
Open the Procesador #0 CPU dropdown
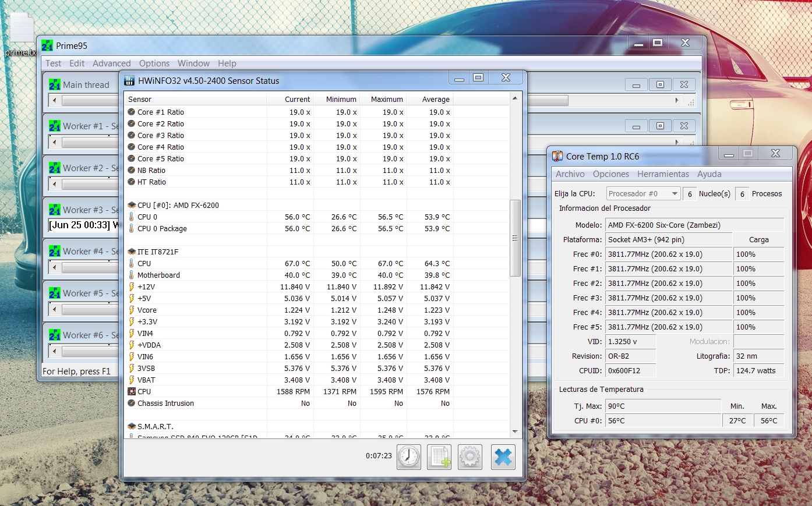(x=643, y=193)
